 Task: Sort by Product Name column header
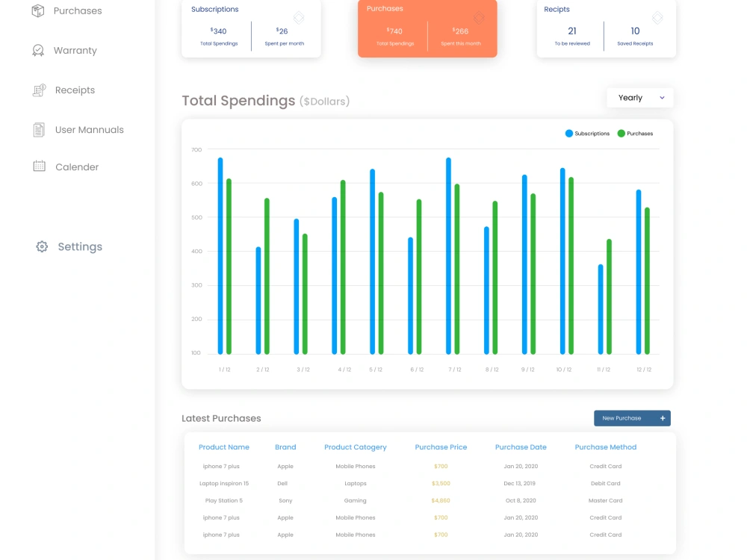tap(224, 447)
